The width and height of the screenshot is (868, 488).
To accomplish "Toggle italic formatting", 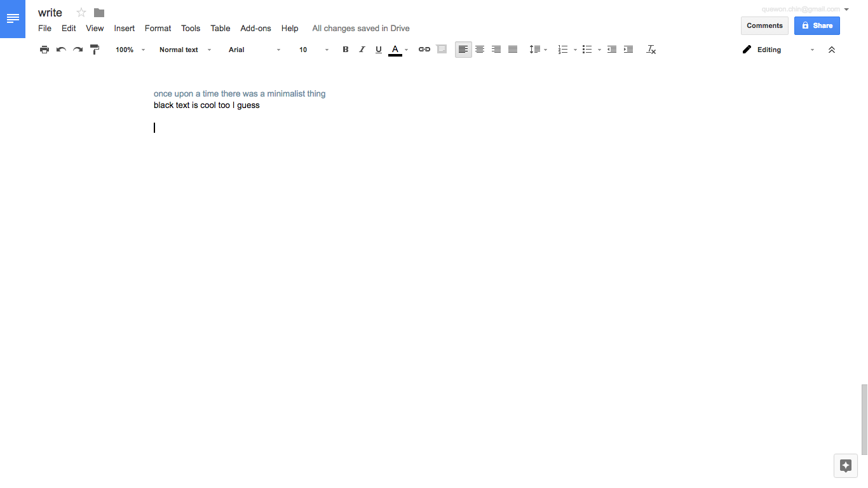I will point(362,50).
